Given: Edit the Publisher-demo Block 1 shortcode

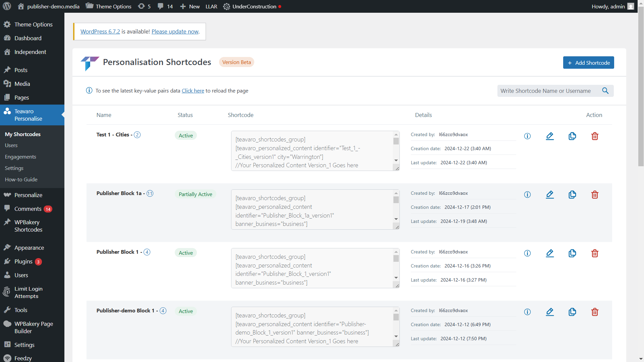Looking at the screenshot, I should [x=550, y=312].
